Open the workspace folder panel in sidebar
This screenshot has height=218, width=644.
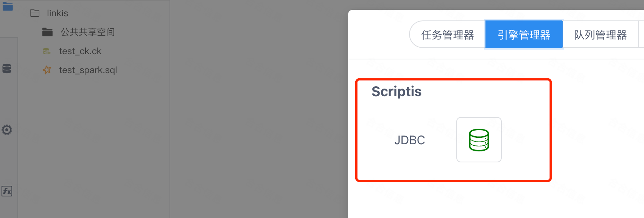[x=8, y=6]
